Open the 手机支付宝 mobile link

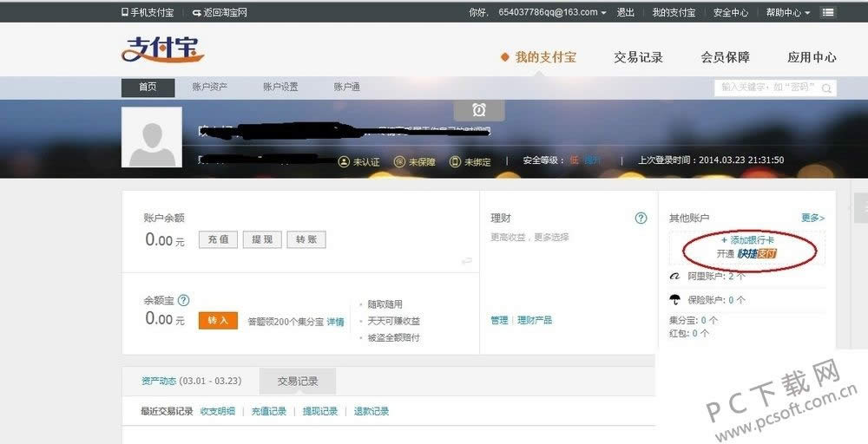pos(148,12)
